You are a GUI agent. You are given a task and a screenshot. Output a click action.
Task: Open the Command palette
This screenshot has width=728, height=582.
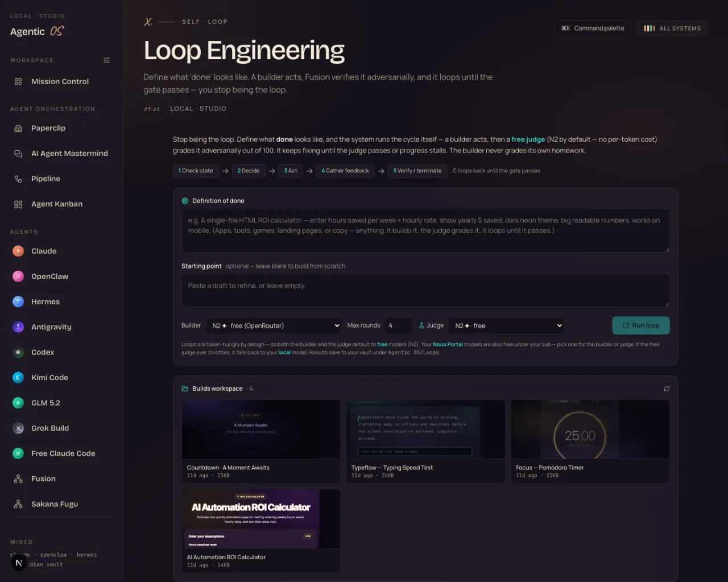click(x=593, y=28)
